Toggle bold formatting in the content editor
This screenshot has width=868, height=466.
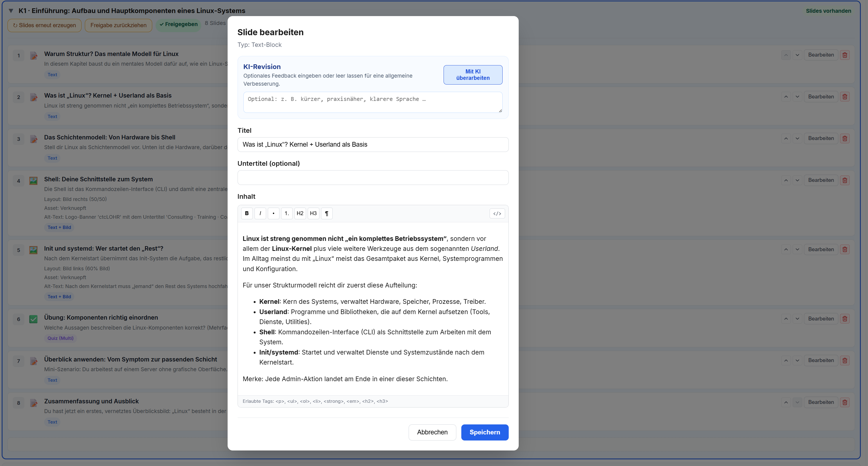click(x=247, y=213)
